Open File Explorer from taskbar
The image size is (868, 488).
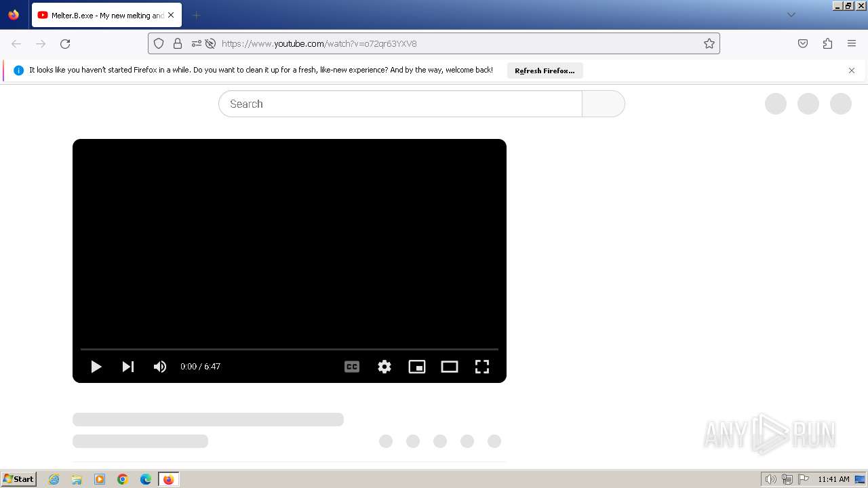(77, 479)
